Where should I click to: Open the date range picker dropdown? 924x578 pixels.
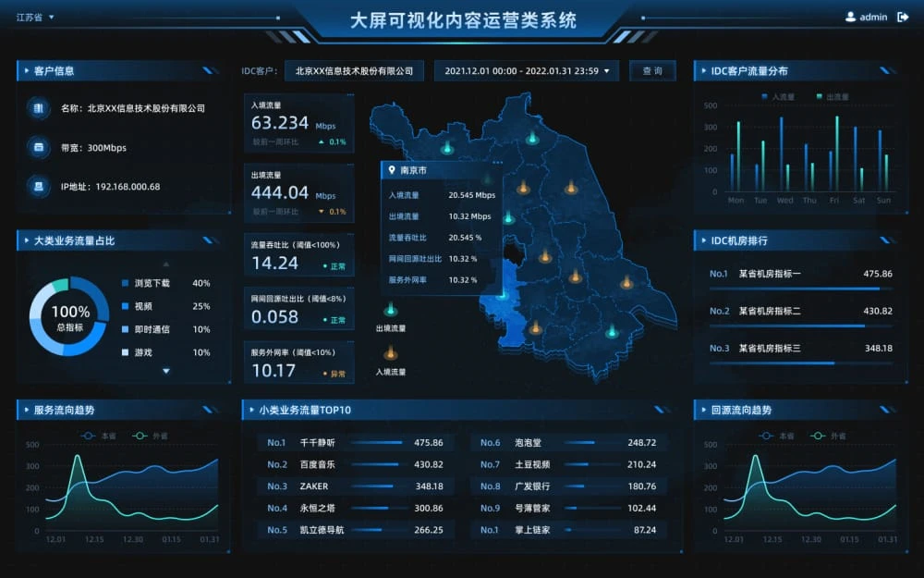[x=527, y=71]
